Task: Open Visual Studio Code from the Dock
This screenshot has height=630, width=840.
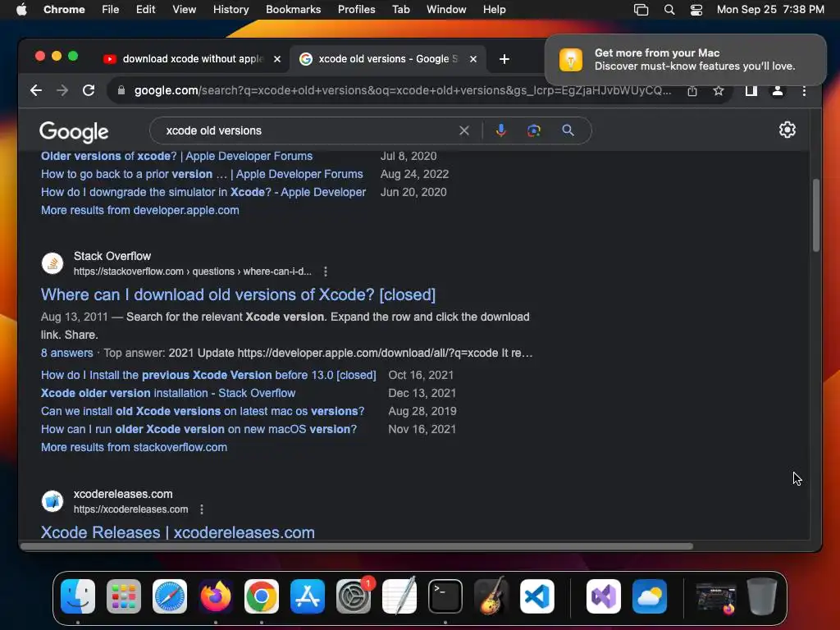Action: [x=537, y=596]
